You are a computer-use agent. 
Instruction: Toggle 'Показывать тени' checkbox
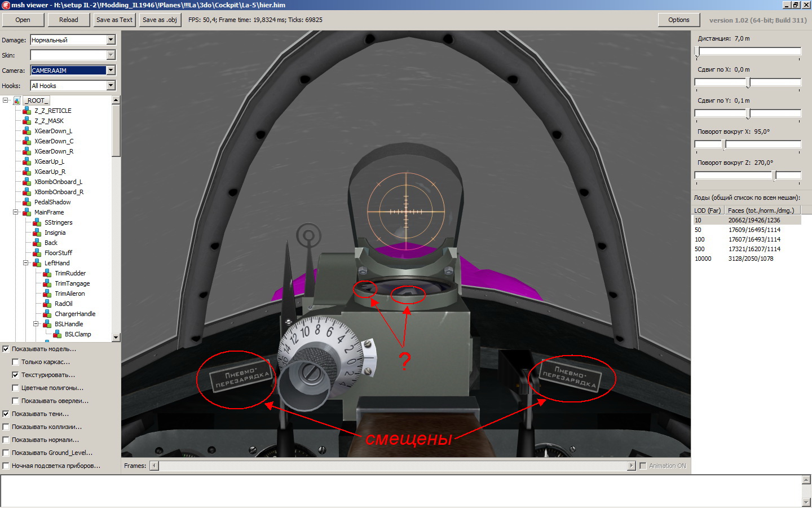(x=6, y=414)
